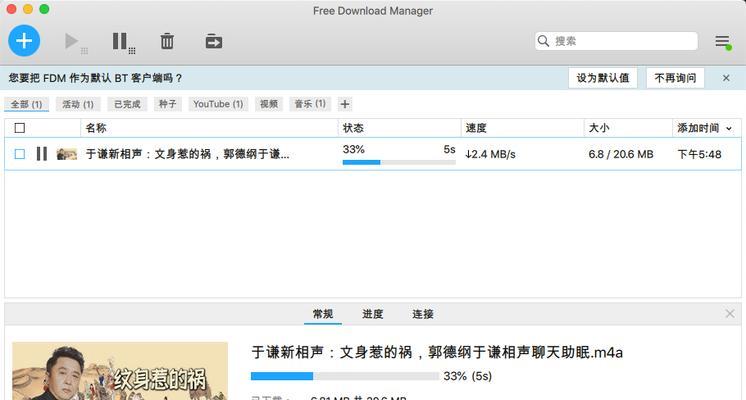Pause the 于谦新相声 download row
746x400 pixels.
tap(42, 154)
